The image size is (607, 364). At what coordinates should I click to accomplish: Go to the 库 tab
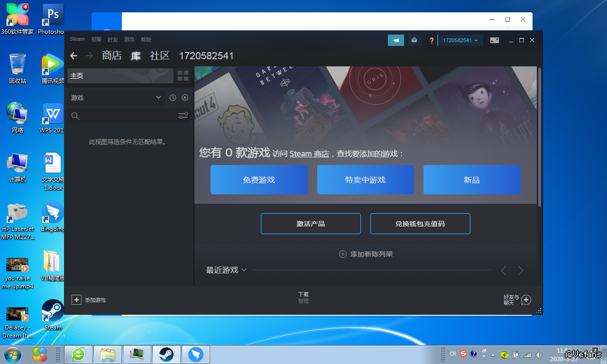[136, 56]
